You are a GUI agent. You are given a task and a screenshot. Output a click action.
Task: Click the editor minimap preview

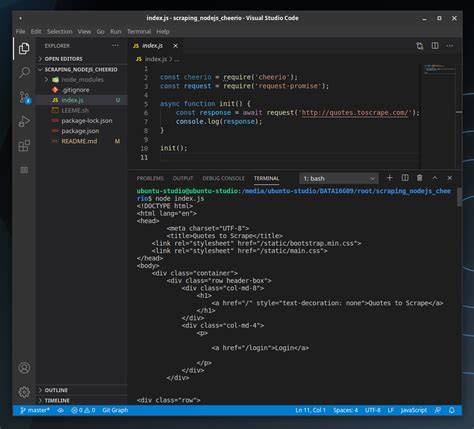pyautogui.click(x=439, y=69)
